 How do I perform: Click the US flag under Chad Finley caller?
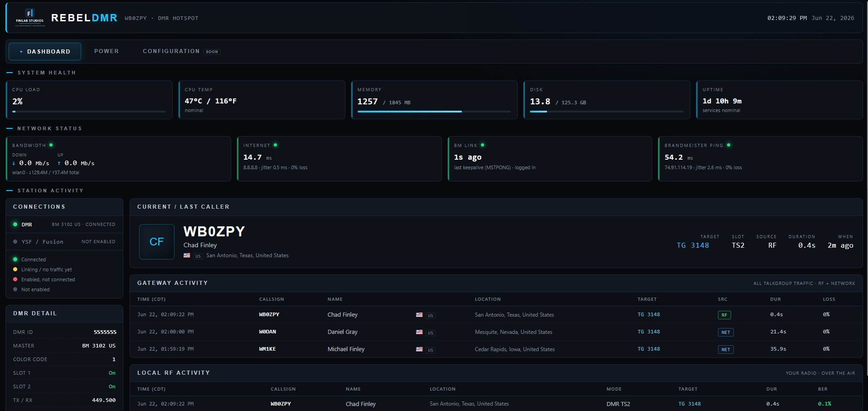tap(187, 255)
